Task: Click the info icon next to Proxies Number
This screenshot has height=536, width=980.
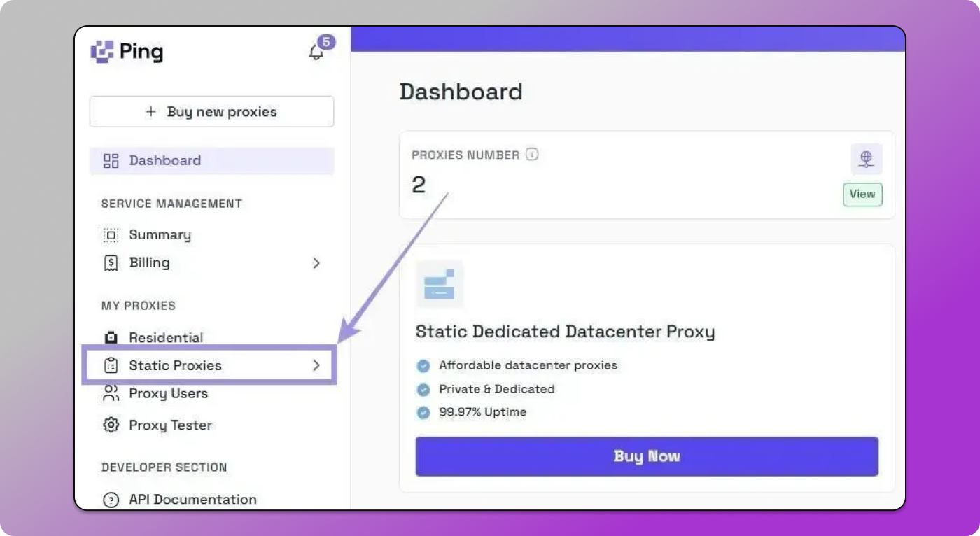Action: click(x=532, y=155)
